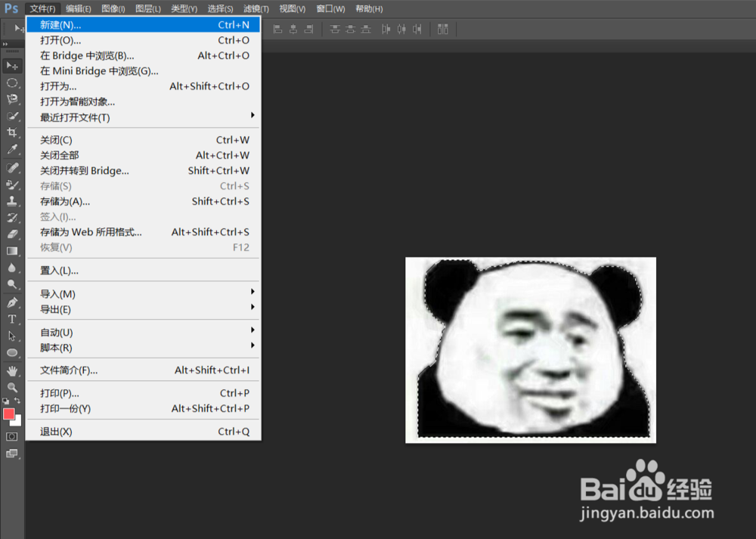Select the Hand tool
The height and width of the screenshot is (539, 756).
coord(12,370)
